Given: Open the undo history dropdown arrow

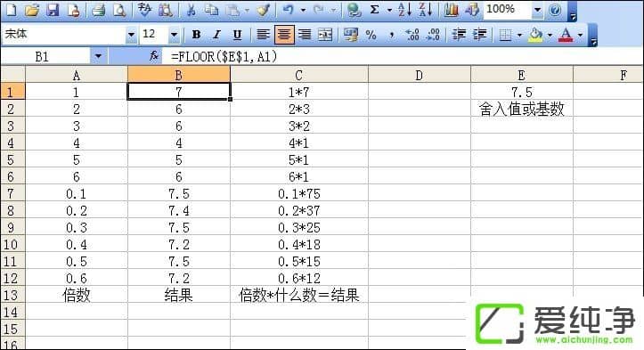Looking at the screenshot, I should [303, 10].
